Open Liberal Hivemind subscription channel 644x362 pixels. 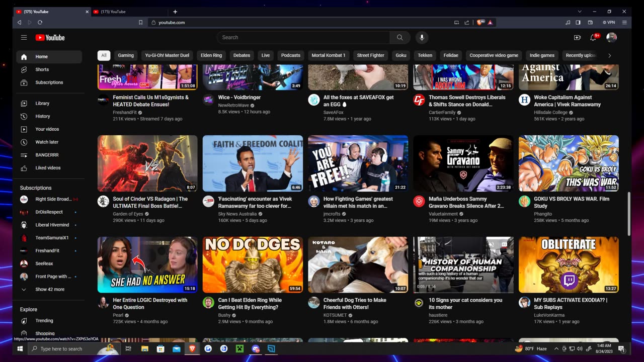point(49,225)
